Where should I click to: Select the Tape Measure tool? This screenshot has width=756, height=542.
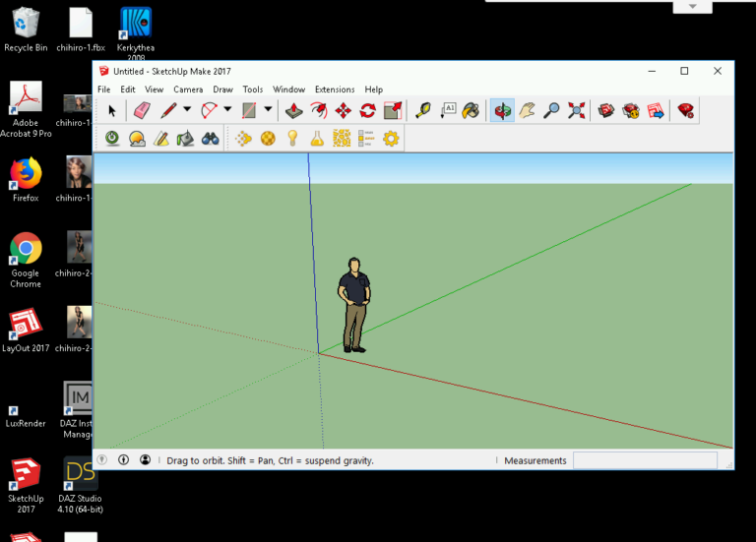click(423, 111)
